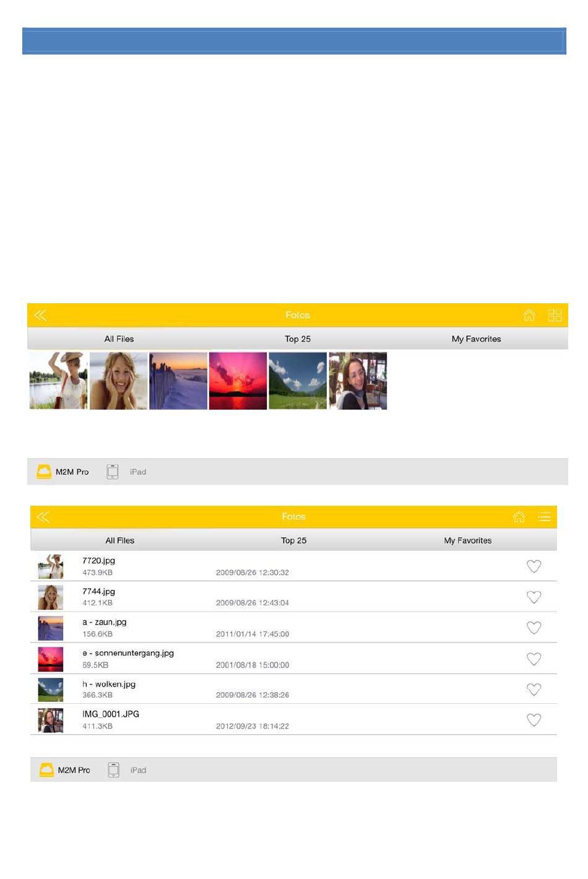
Task: Click date 2011/01/14 17:45:00
Action: pos(253,634)
